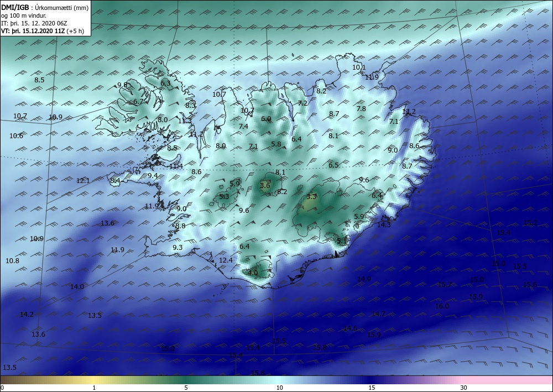Click the 'IT: þri. 15. 12. 2020 06Z' line
Viewport: 553px width, 392px height.
pyautogui.click(x=34, y=23)
